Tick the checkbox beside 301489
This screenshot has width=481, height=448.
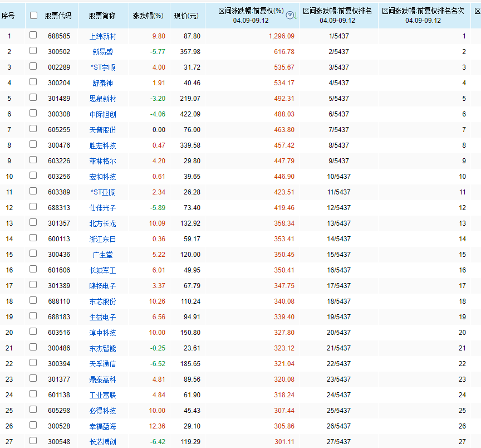coord(33,98)
